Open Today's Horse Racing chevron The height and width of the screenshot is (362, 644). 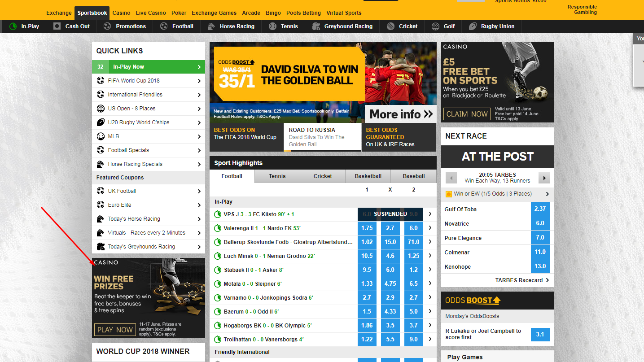[199, 219]
